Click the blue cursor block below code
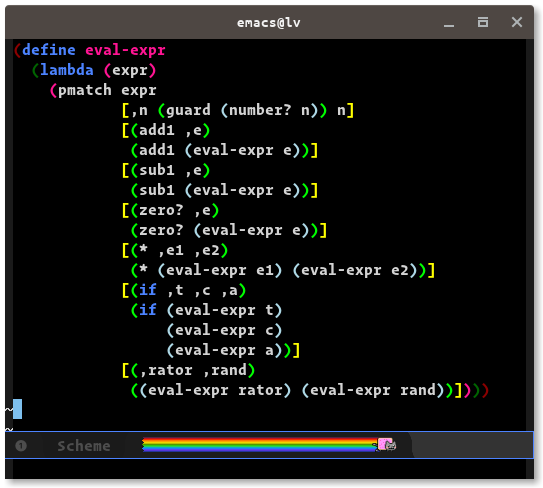543x488 pixels. pyautogui.click(x=18, y=409)
